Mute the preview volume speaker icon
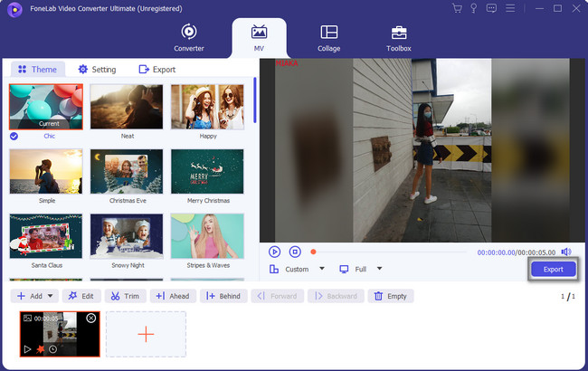The height and width of the screenshot is (371, 588). [x=566, y=252]
